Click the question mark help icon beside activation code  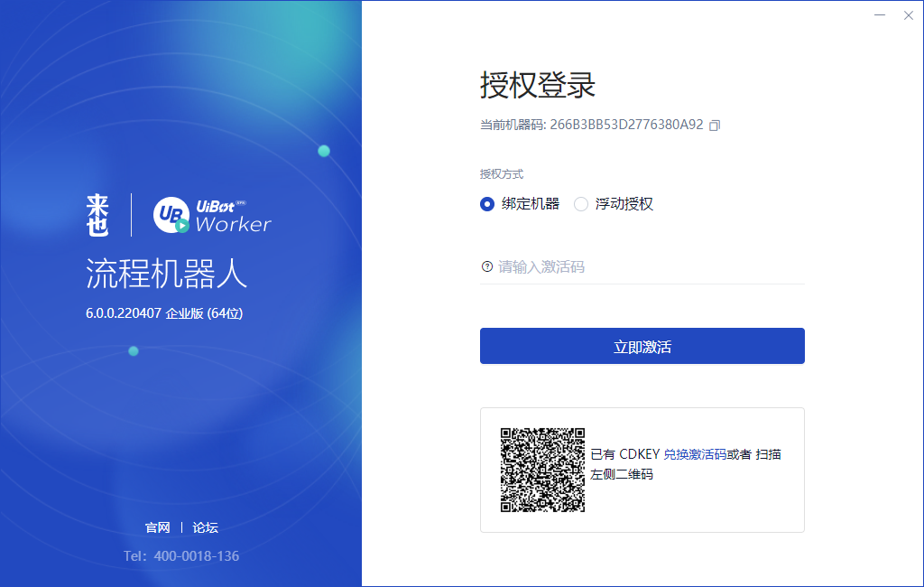(x=486, y=266)
